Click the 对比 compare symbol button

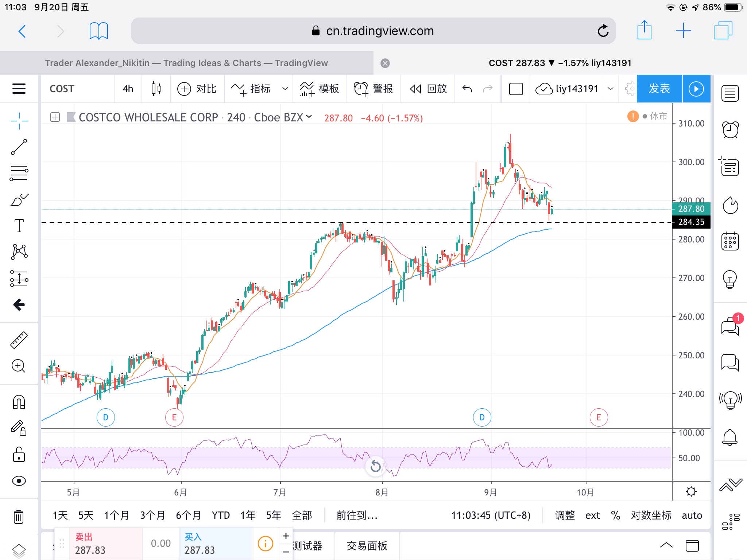(x=197, y=89)
